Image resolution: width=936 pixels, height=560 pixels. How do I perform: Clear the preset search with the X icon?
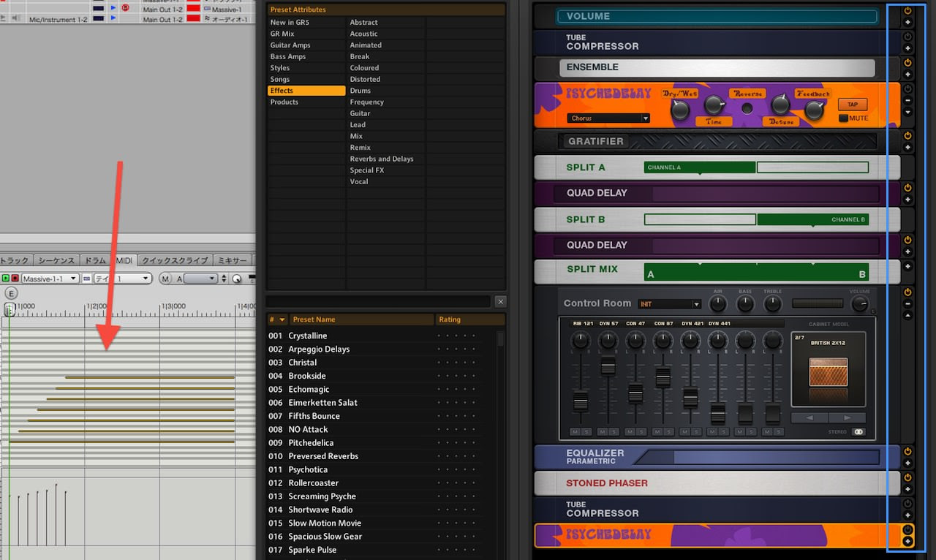(x=500, y=301)
